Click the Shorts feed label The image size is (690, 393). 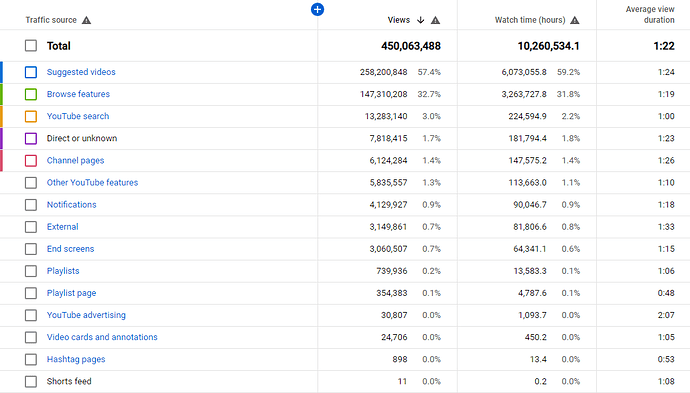point(69,381)
